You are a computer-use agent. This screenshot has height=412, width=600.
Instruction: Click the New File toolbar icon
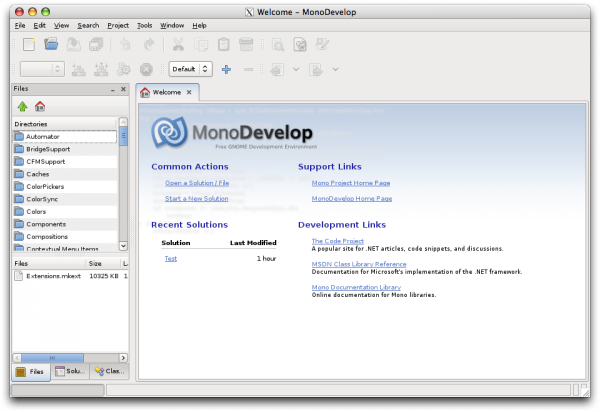(x=29, y=44)
